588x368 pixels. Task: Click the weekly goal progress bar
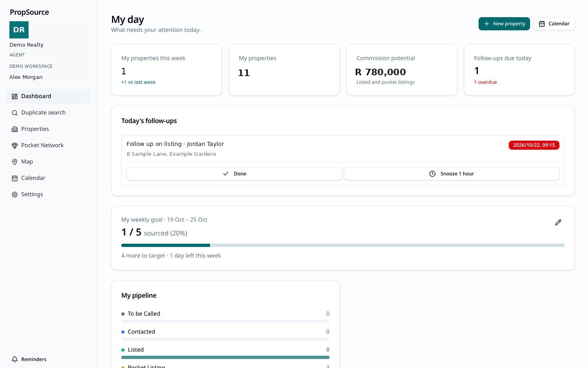coord(343,245)
